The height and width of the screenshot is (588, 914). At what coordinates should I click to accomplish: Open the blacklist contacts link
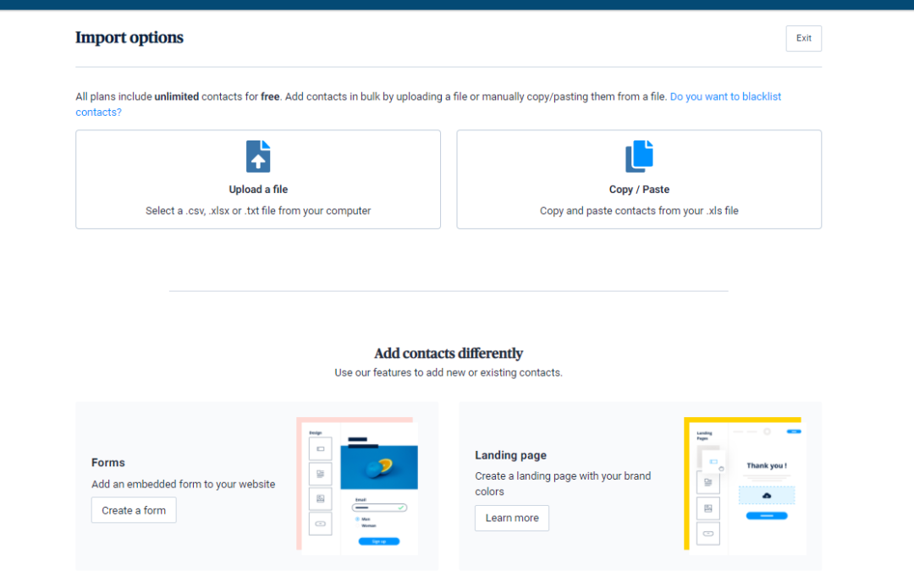click(x=725, y=96)
